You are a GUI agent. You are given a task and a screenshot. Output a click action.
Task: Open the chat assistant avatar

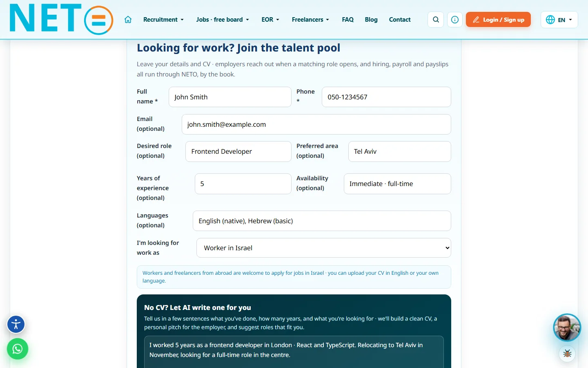coord(567,328)
